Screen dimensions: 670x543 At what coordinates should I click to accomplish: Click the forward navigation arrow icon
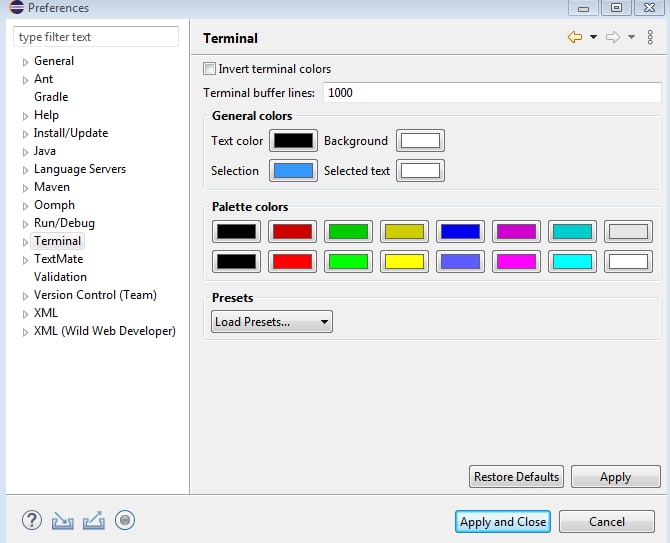pyautogui.click(x=613, y=37)
